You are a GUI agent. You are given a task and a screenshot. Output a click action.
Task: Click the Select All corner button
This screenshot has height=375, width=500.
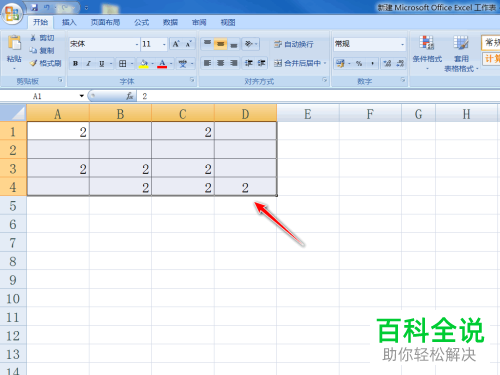point(13,113)
